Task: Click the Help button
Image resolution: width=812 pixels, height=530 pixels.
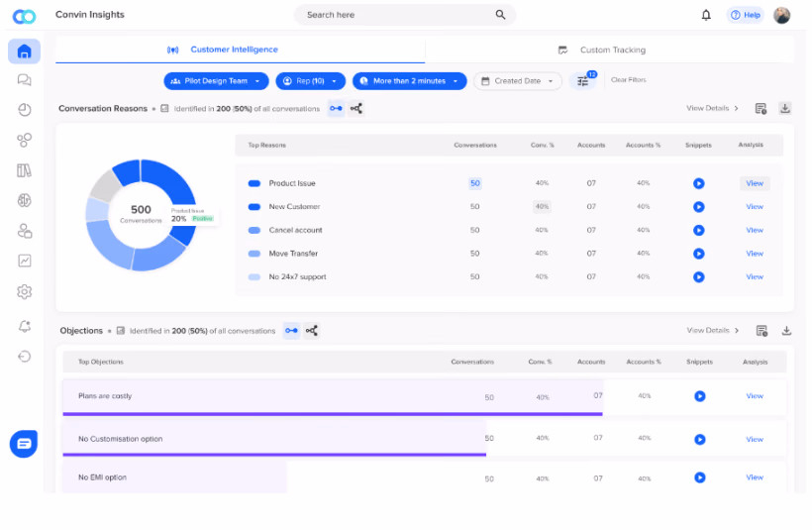Action: pos(746,15)
